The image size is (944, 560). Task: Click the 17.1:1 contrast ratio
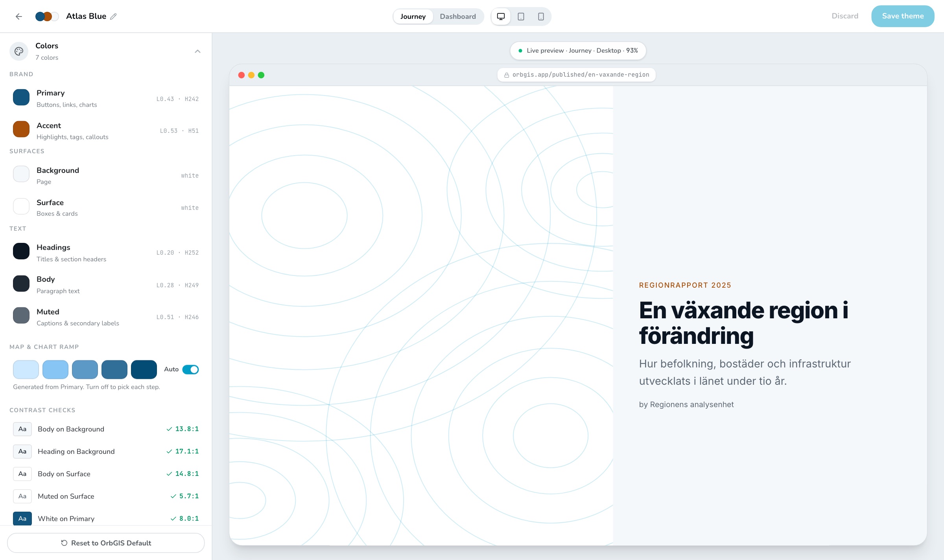[187, 451]
